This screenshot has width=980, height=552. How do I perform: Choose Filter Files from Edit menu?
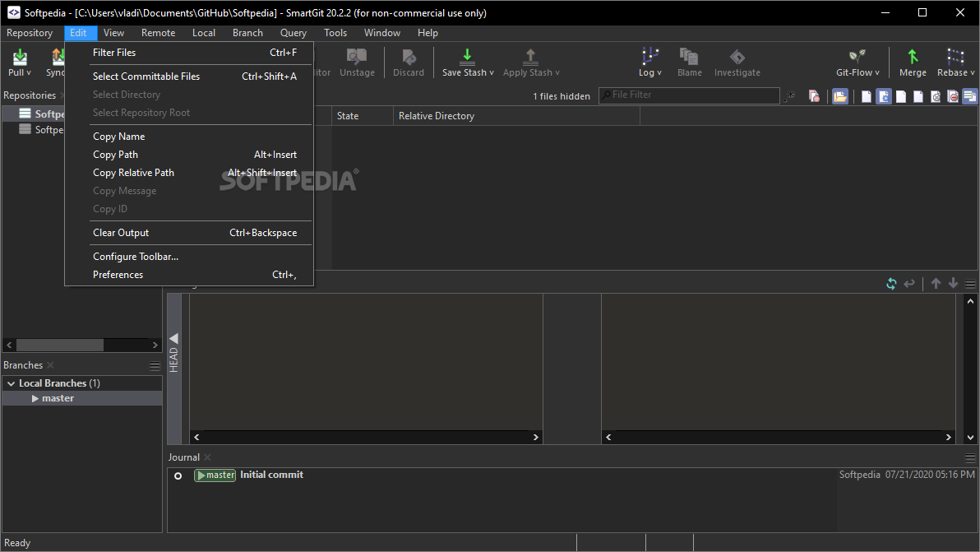(x=189, y=53)
